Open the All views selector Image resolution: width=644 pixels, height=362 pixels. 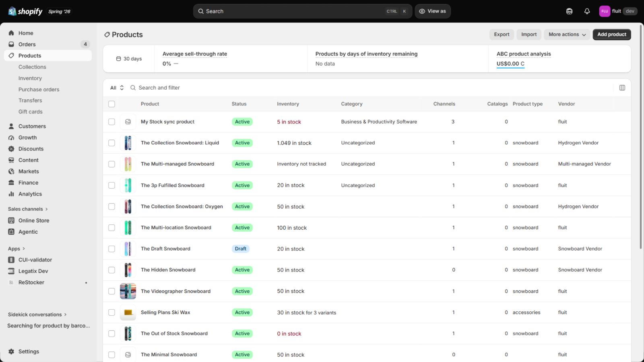(117, 88)
